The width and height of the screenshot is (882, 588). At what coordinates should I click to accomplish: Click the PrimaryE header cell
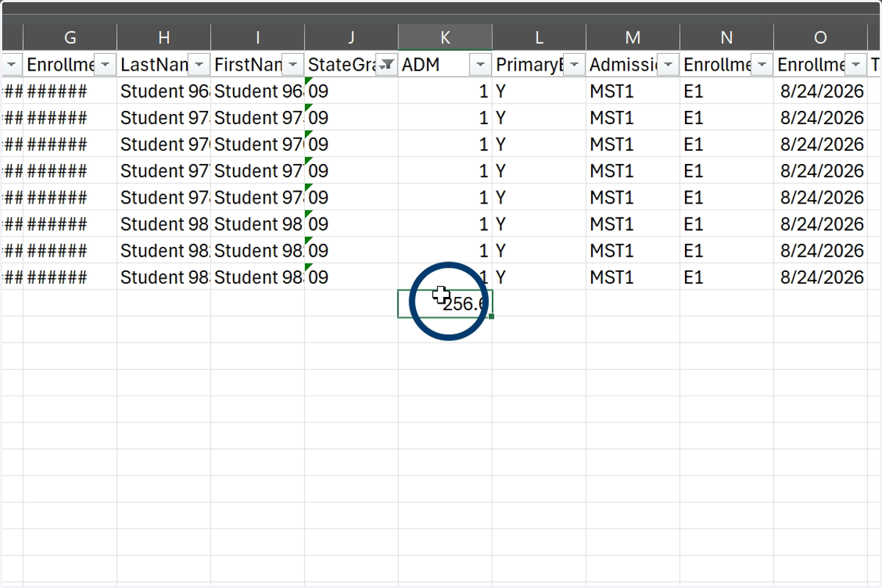[539, 65]
